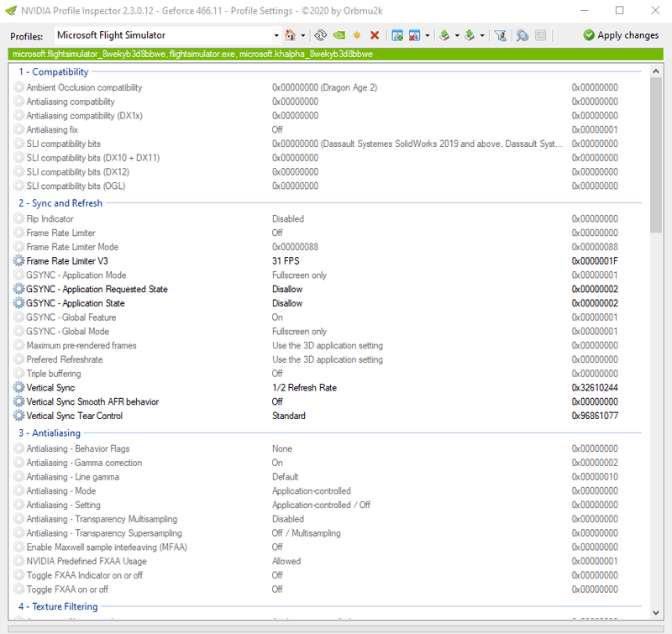This screenshot has height=634, width=672.
Task: Click Vertical Sync Tear Control Standard value
Action: tap(289, 416)
